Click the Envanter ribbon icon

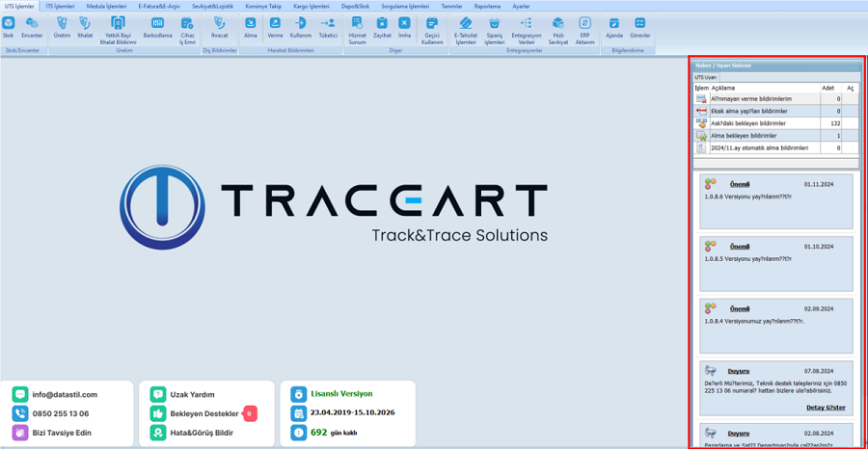[x=32, y=26]
